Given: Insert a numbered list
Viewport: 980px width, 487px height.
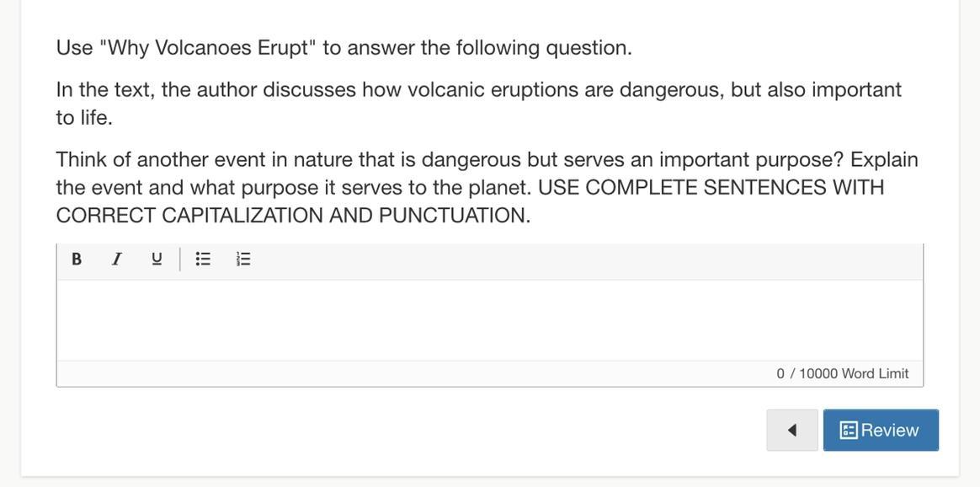Looking at the screenshot, I should (x=243, y=260).
